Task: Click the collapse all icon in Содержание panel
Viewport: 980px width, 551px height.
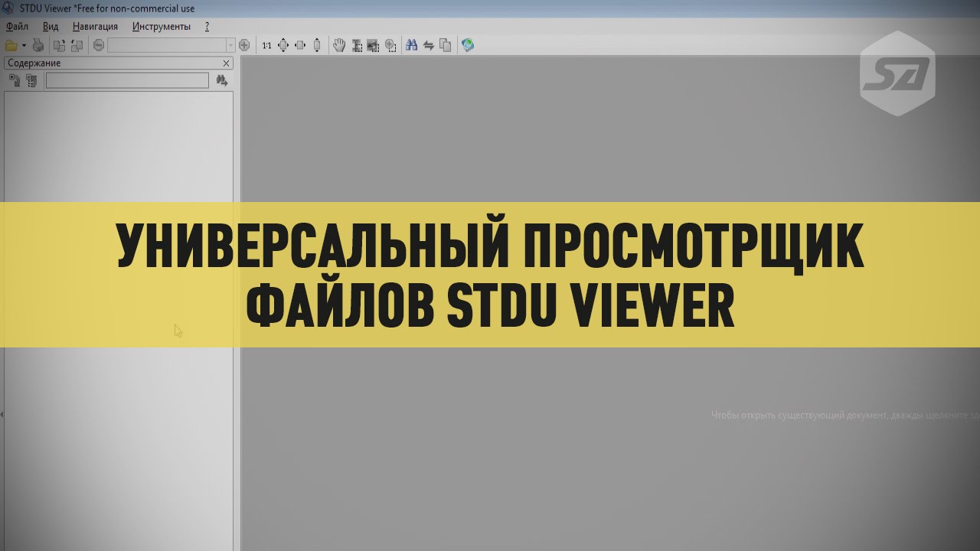Action: tap(31, 80)
